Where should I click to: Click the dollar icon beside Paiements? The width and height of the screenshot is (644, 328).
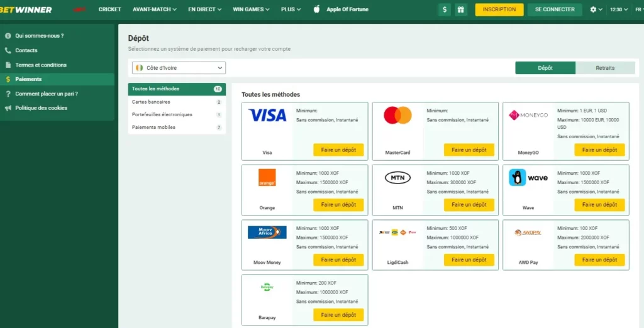tap(8, 79)
